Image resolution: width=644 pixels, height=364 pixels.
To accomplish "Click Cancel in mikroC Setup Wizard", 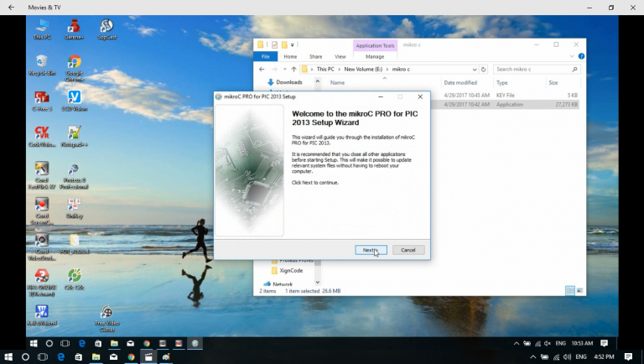I will 408,250.
